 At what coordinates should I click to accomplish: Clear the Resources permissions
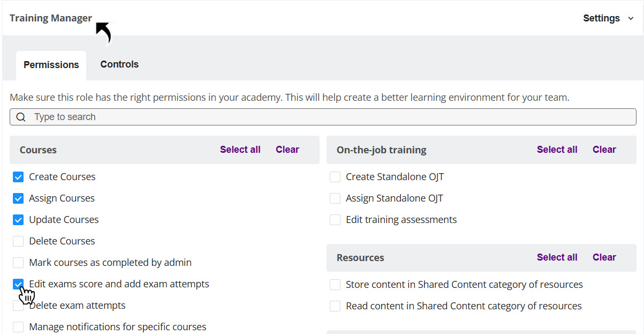coord(604,257)
